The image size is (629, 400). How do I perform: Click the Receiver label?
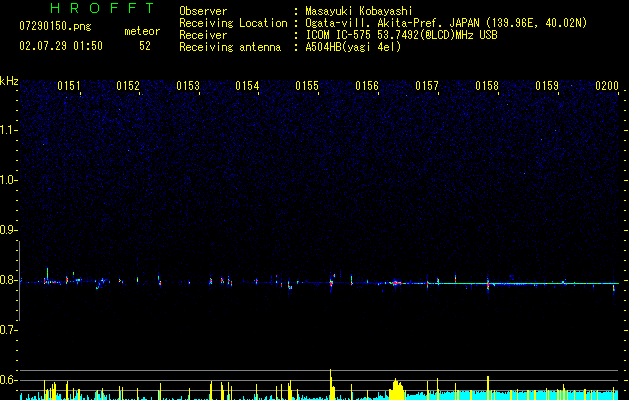point(203,35)
